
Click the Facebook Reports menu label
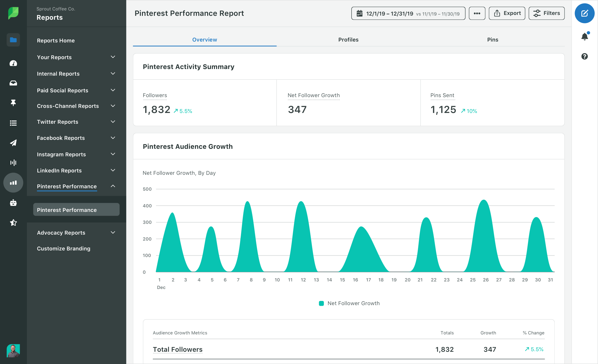61,138
